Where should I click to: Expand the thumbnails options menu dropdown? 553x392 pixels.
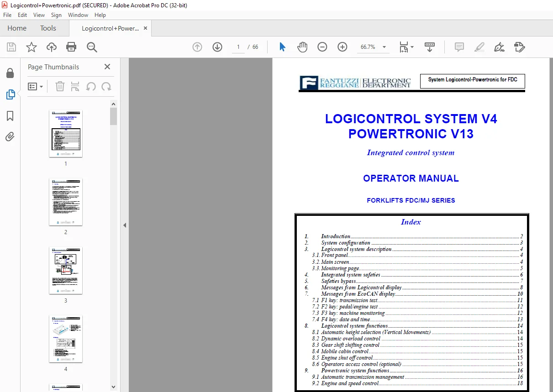(x=36, y=86)
